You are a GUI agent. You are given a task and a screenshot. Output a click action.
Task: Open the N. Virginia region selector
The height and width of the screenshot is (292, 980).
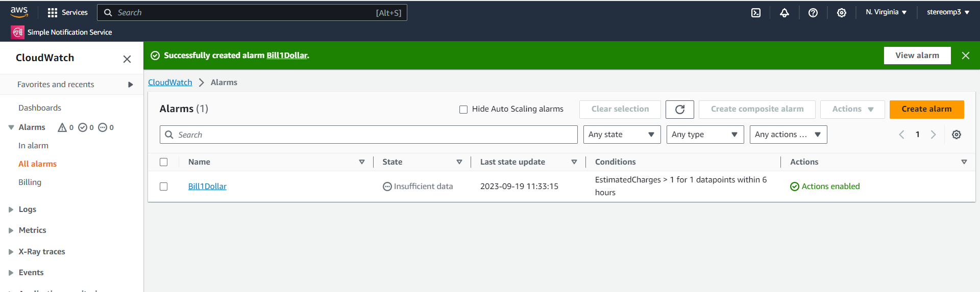(x=886, y=12)
